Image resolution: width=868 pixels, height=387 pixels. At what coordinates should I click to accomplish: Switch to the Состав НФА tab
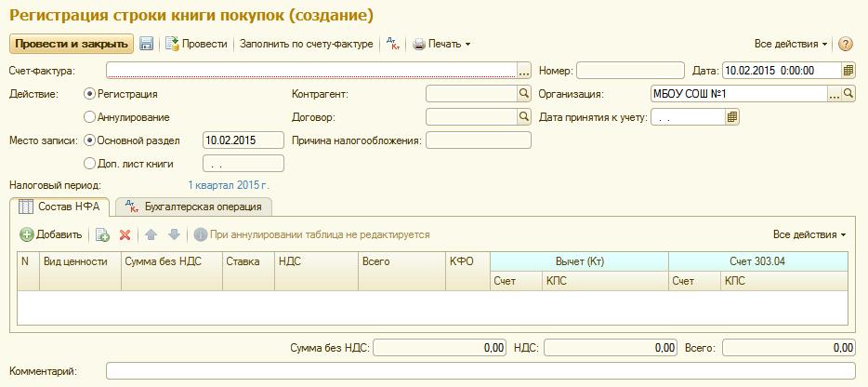coord(59,207)
